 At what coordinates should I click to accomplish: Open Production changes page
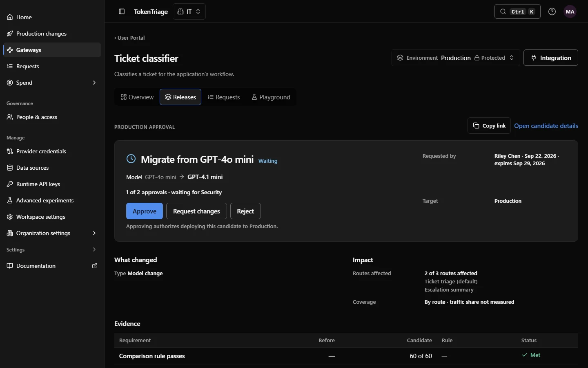tap(52, 34)
